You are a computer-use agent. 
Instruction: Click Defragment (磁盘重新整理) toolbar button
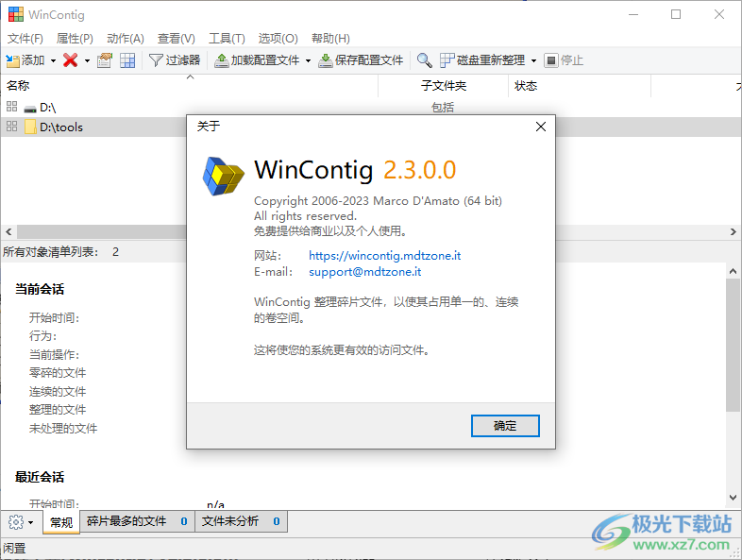click(x=482, y=60)
